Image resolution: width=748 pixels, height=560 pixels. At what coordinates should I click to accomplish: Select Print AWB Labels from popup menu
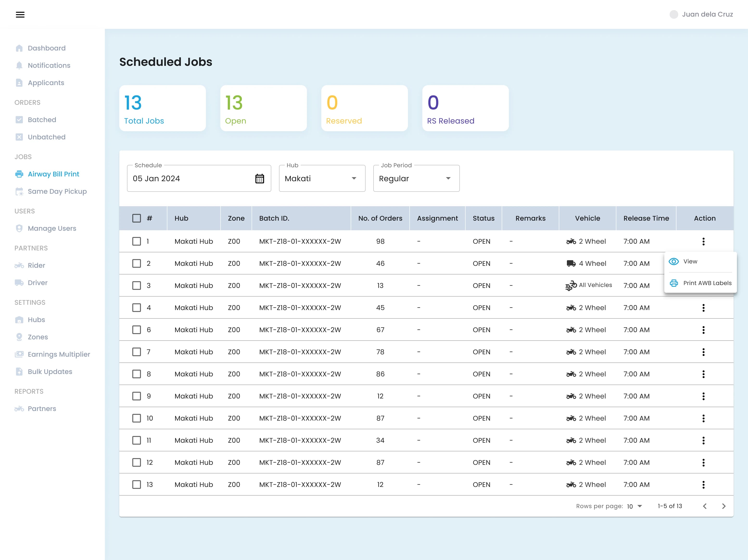[700, 283]
